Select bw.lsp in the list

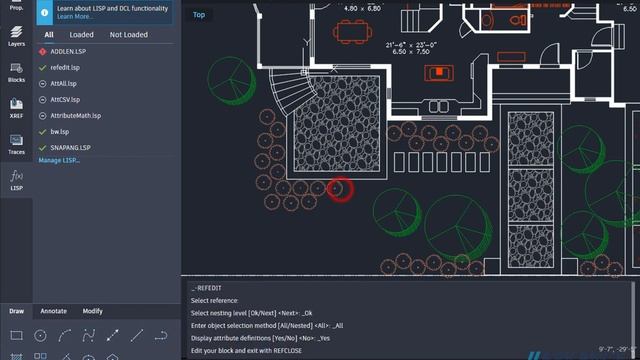click(x=60, y=132)
